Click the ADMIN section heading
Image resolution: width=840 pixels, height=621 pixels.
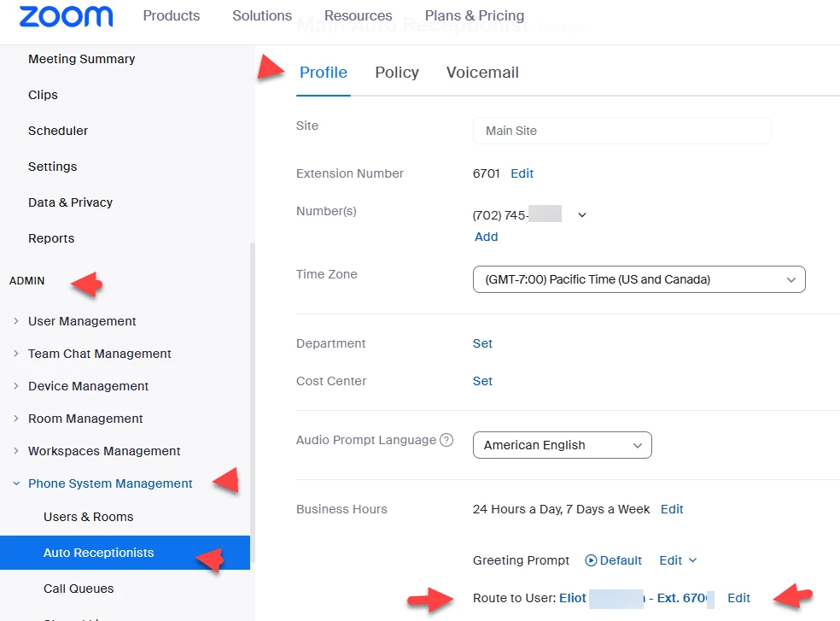pyautogui.click(x=26, y=281)
